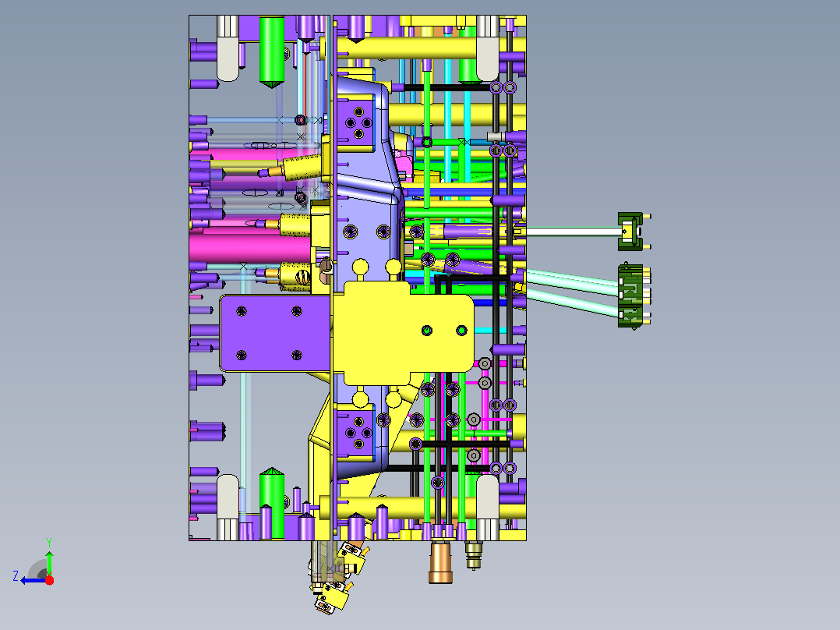Select the upper purple block with four holes
This screenshot has height=630, width=840.
point(355,124)
